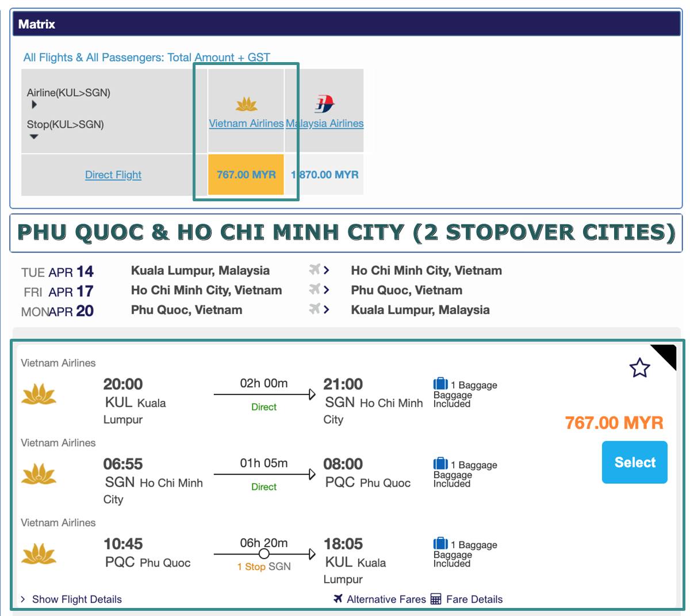Viewport: 690px width, 616px height.
Task: Select the 767.00 MYR matrix fare
Action: point(246,174)
